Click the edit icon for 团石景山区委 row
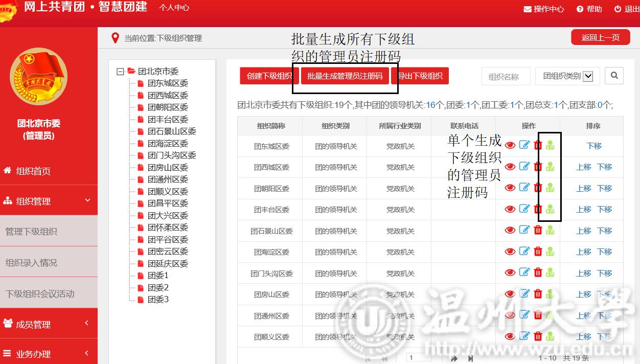Image resolution: width=640 pixels, height=364 pixels. pyautogui.click(x=524, y=230)
